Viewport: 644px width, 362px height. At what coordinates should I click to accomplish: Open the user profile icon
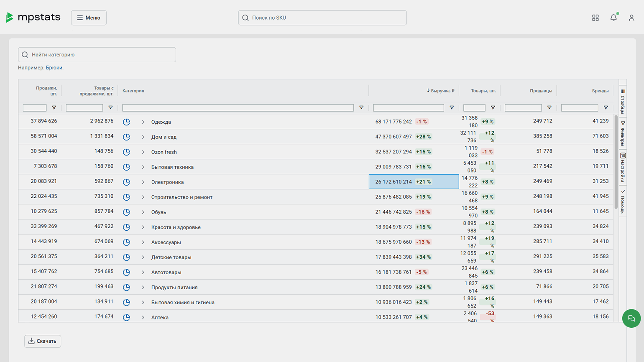631,18
